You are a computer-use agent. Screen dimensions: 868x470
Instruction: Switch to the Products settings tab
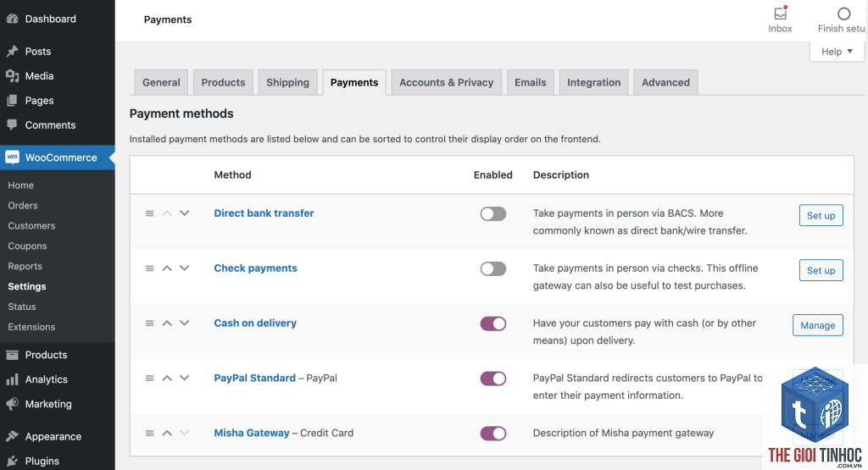pos(223,82)
